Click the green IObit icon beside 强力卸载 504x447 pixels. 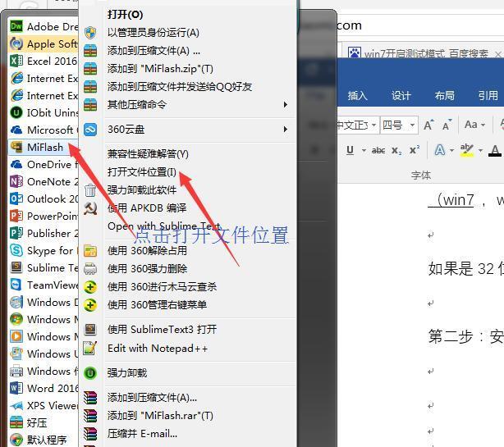[x=90, y=373]
